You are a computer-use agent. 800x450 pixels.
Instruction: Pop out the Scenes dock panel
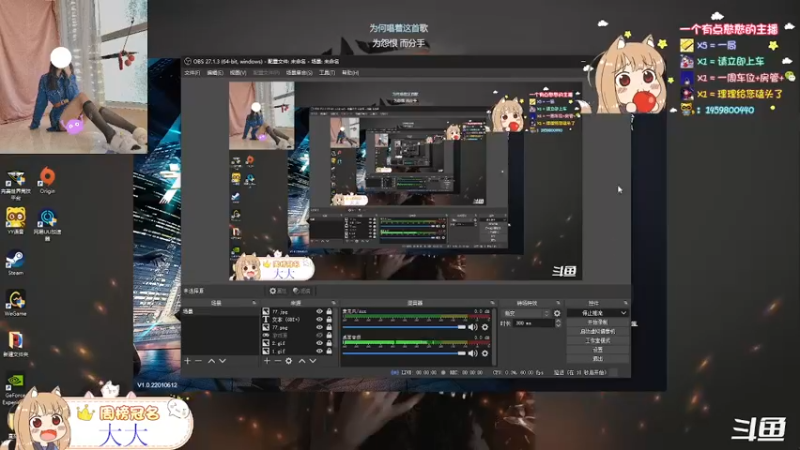[254, 303]
